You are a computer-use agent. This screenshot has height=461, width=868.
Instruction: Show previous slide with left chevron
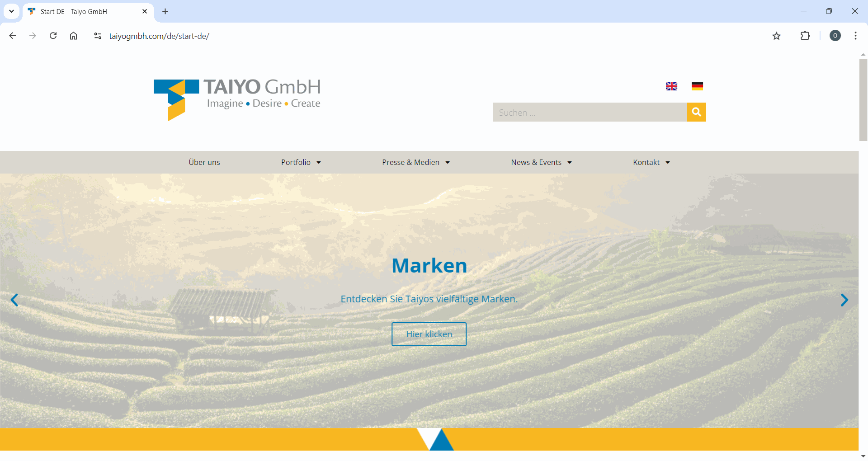coord(14,300)
